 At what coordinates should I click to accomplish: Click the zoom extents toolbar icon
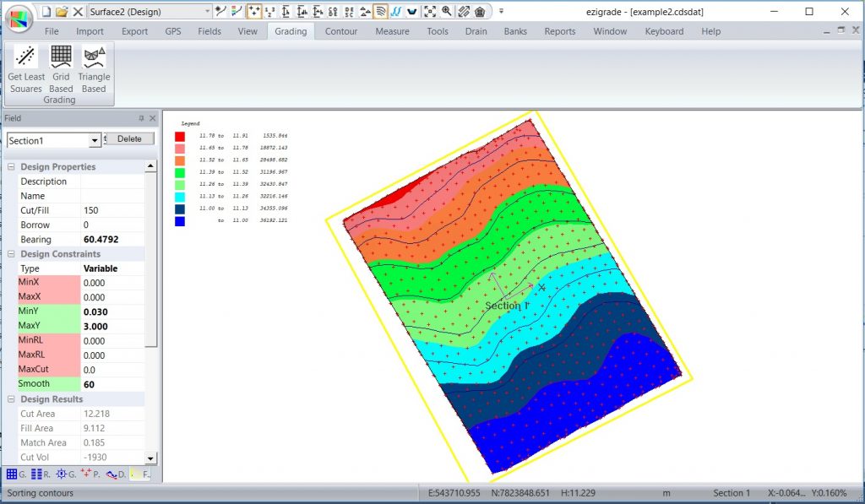point(430,12)
